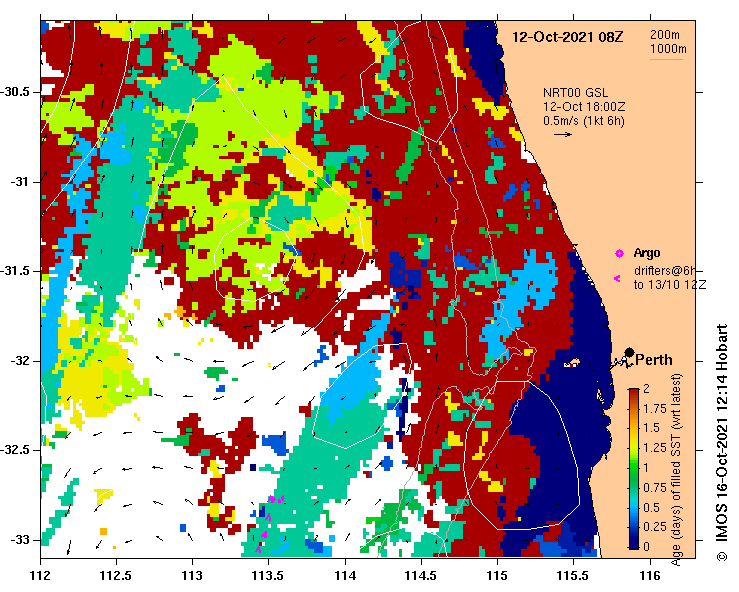The height and width of the screenshot is (592, 739).
Task: Click the color bar tick label 1.75
Action: 655,408
